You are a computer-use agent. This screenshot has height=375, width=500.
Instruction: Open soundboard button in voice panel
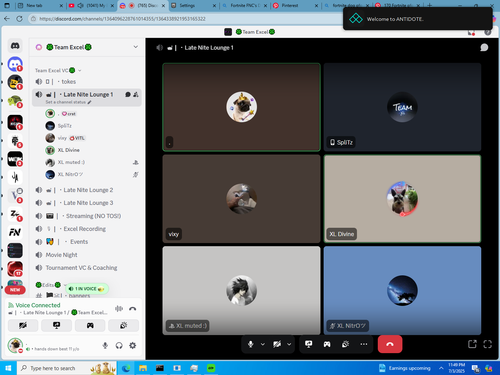click(124, 325)
